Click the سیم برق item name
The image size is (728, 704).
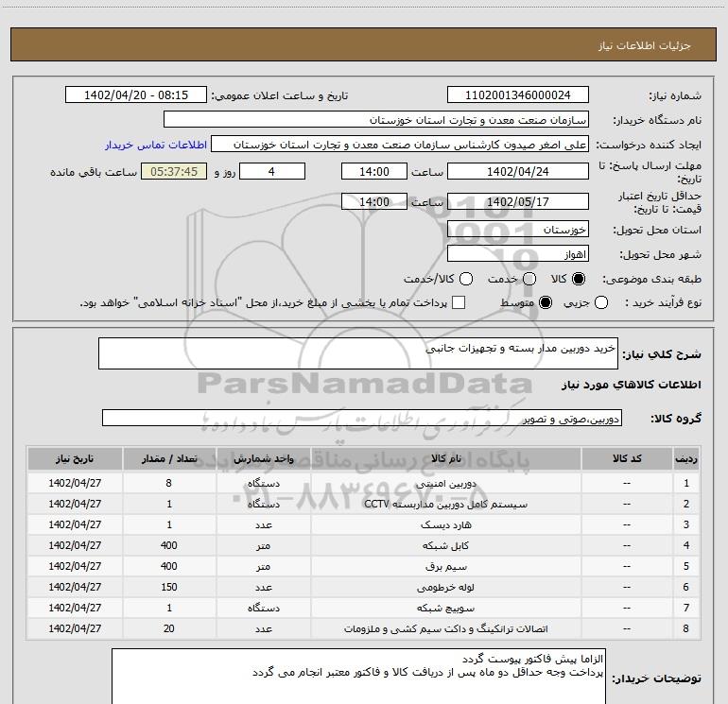[x=445, y=567]
